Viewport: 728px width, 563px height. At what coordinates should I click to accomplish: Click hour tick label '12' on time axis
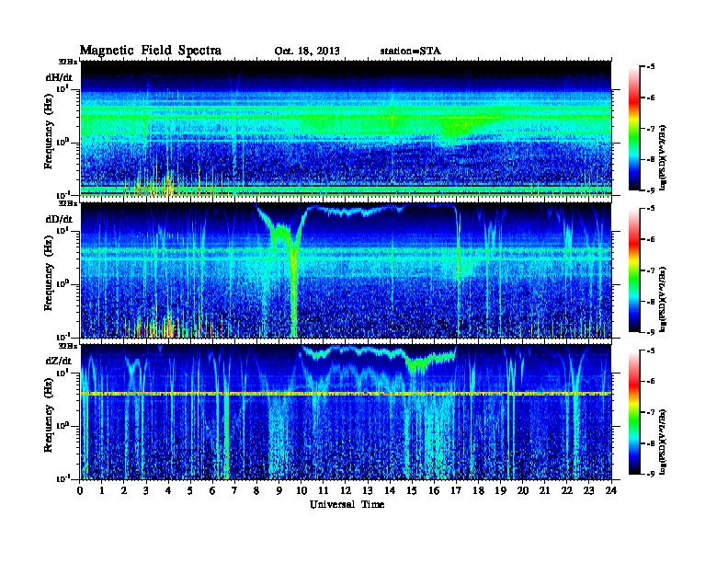tap(346, 490)
